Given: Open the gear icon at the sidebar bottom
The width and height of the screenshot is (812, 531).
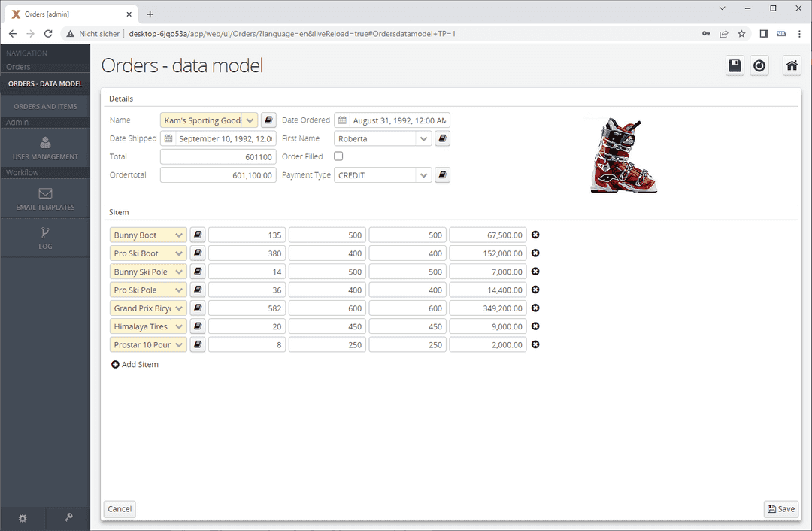Looking at the screenshot, I should click(x=23, y=518).
